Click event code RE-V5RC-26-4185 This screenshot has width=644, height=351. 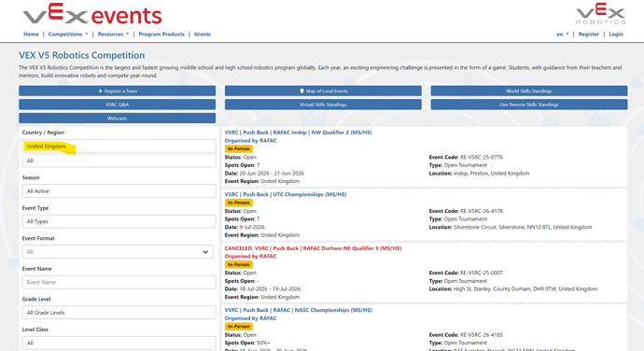pos(482,335)
